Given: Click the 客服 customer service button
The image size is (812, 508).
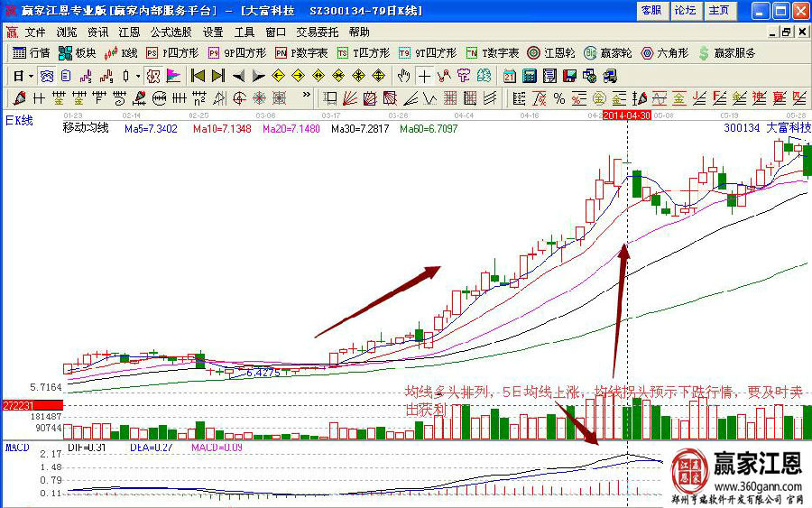Looking at the screenshot, I should (651, 10).
